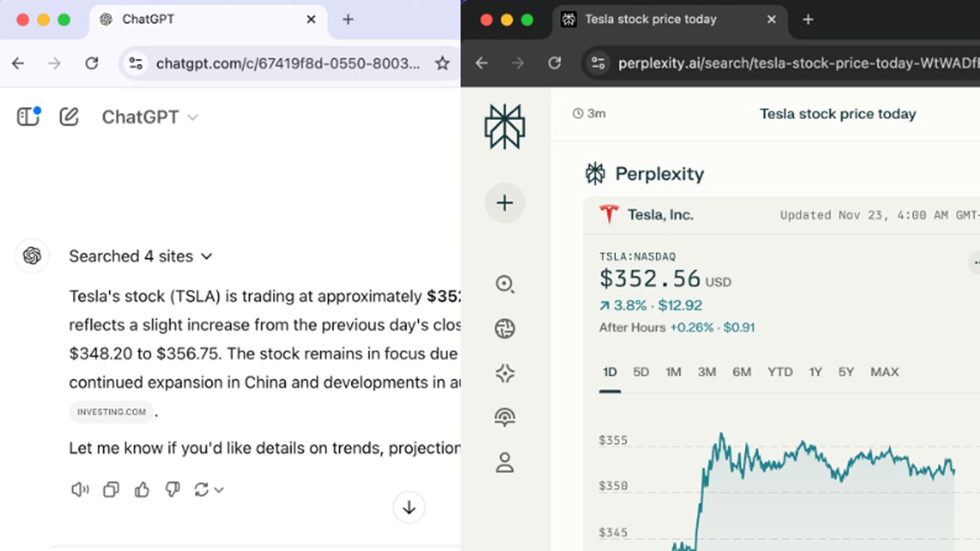Select the 1M chart range tab
980x551 pixels.
(x=673, y=372)
